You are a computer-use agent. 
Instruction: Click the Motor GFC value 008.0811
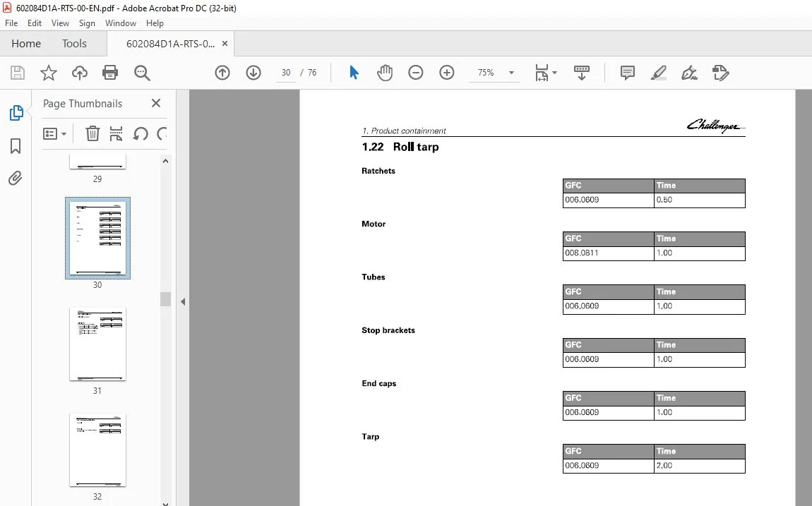(582, 253)
